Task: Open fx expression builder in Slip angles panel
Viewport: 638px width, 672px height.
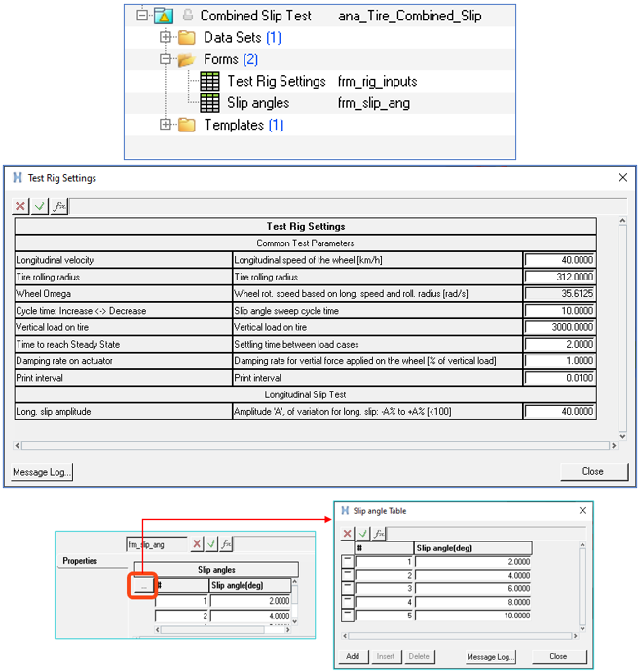Action: (226, 543)
